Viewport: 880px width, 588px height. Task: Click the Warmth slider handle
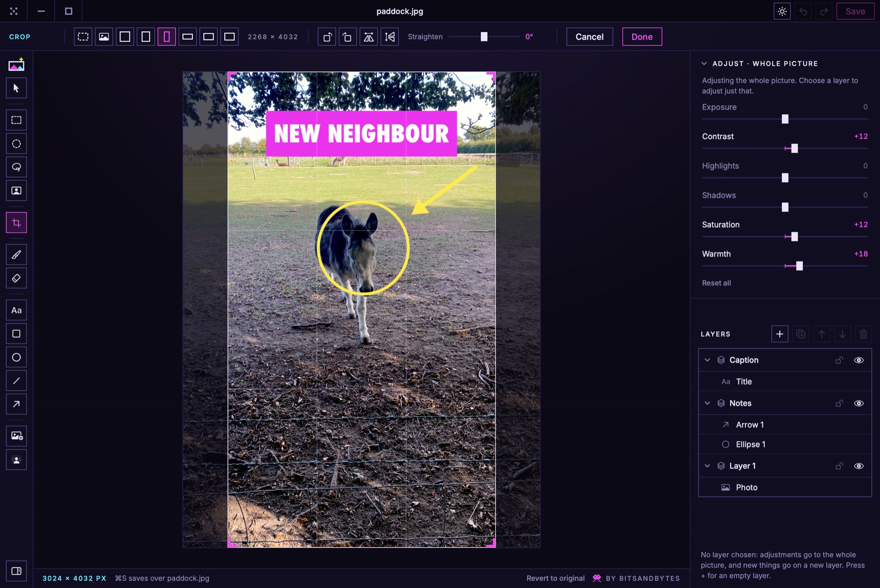pyautogui.click(x=799, y=266)
